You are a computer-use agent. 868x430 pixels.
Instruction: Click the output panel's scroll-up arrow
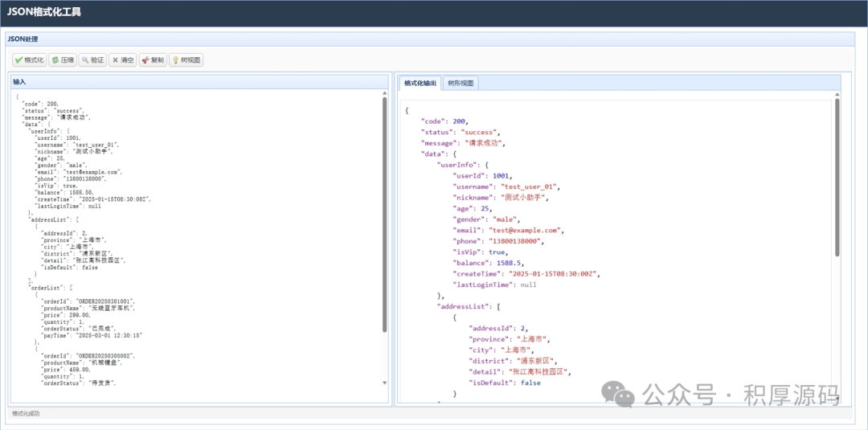coord(837,96)
